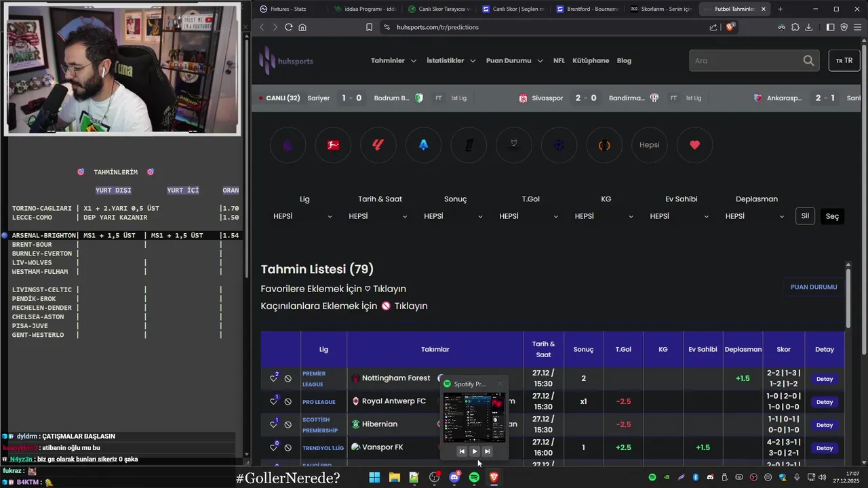868x488 pixels.
Task: Go to previous track in Spotify preview
Action: [462, 451]
